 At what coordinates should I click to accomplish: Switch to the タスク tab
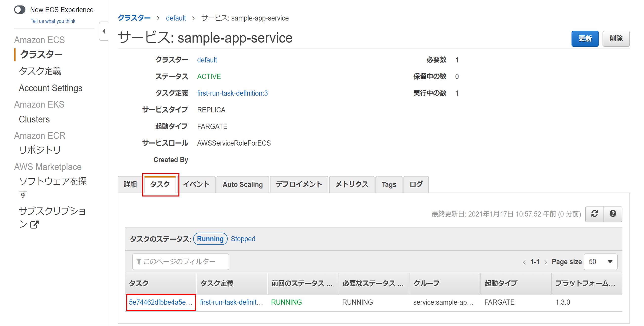point(160,184)
